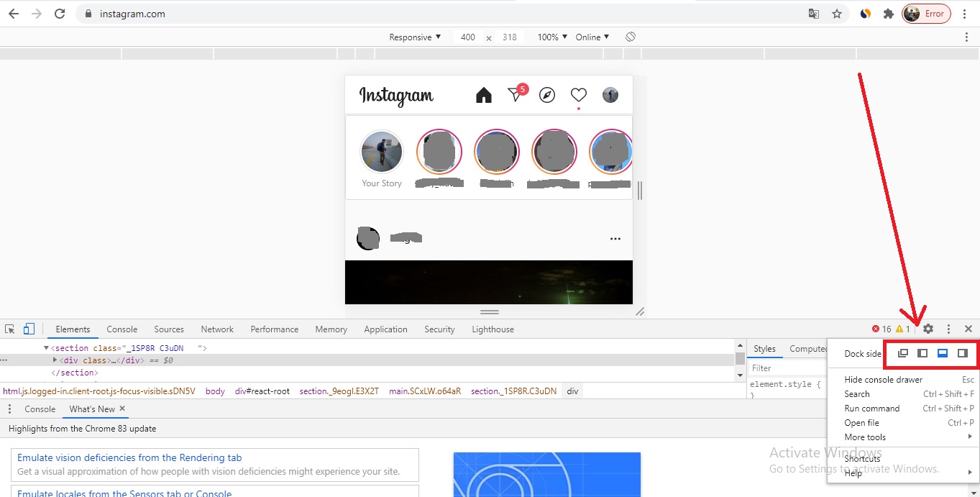Open Responsive device dropdown
Screen dimensions: 980x497
coord(415,37)
